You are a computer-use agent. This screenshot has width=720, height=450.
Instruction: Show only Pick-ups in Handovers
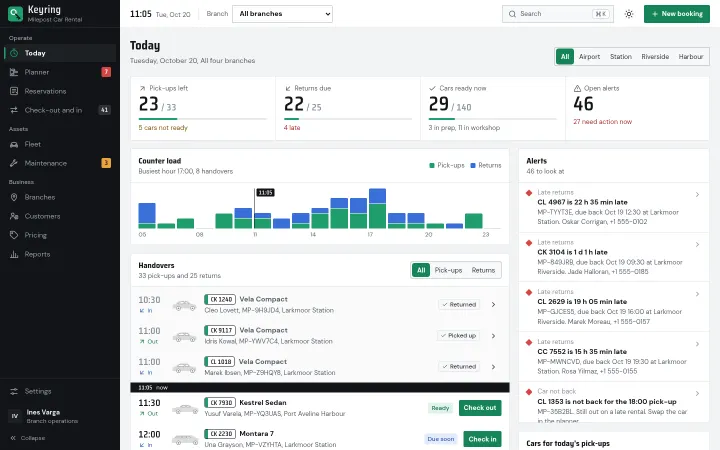[x=448, y=270]
